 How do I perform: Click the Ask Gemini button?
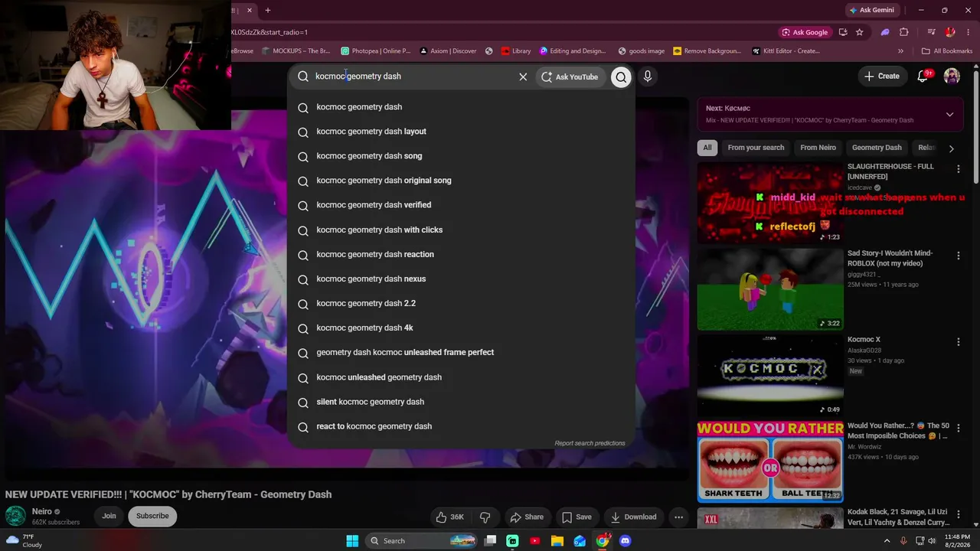(871, 10)
